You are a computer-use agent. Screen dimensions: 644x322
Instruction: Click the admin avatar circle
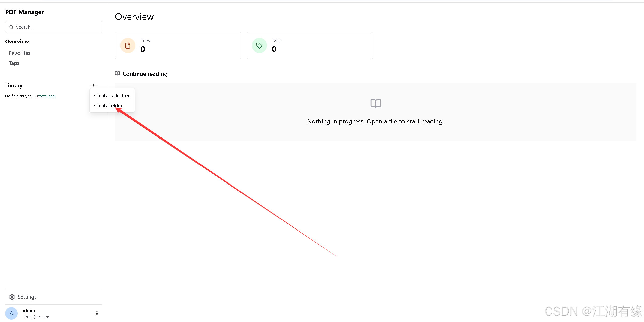[x=11, y=313]
